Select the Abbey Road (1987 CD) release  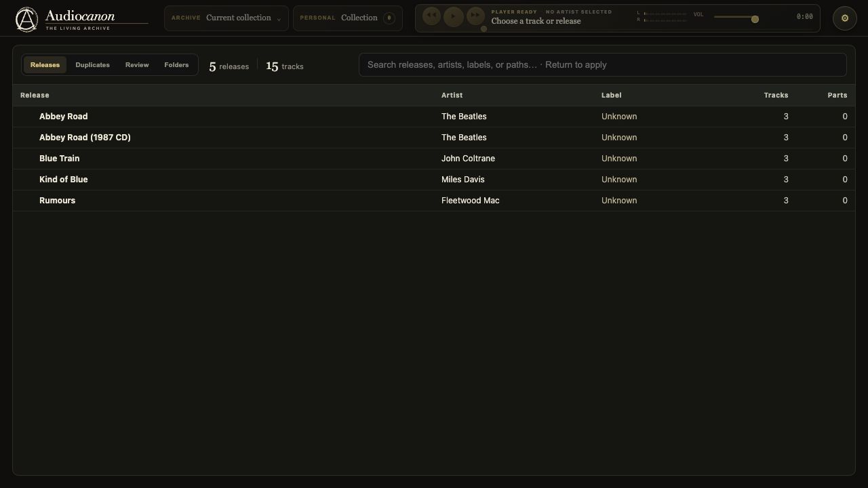click(x=434, y=138)
